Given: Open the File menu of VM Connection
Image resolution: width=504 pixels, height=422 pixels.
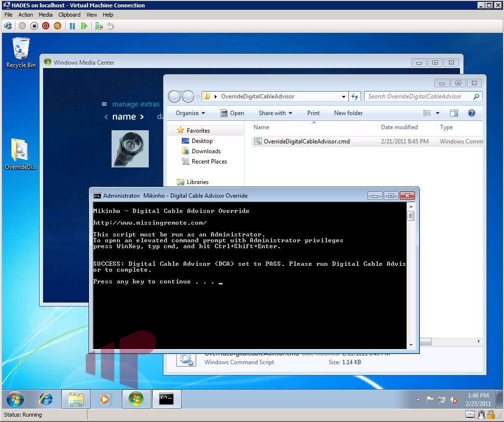Looking at the screenshot, I should [8, 15].
